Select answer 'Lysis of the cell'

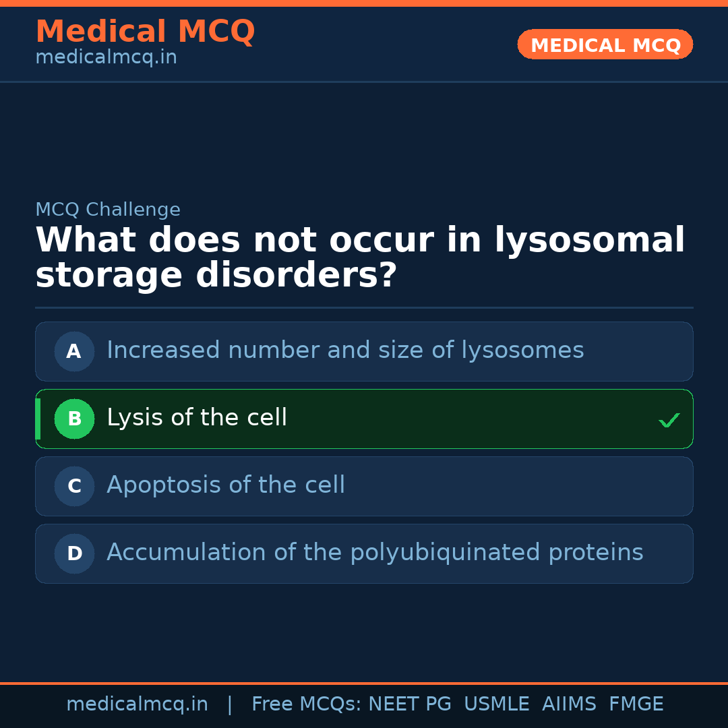(x=197, y=418)
